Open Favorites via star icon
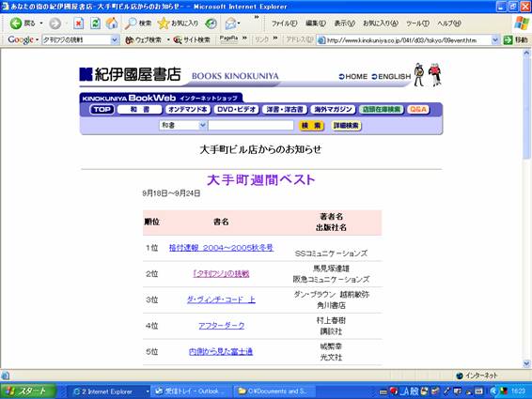 click(x=178, y=23)
